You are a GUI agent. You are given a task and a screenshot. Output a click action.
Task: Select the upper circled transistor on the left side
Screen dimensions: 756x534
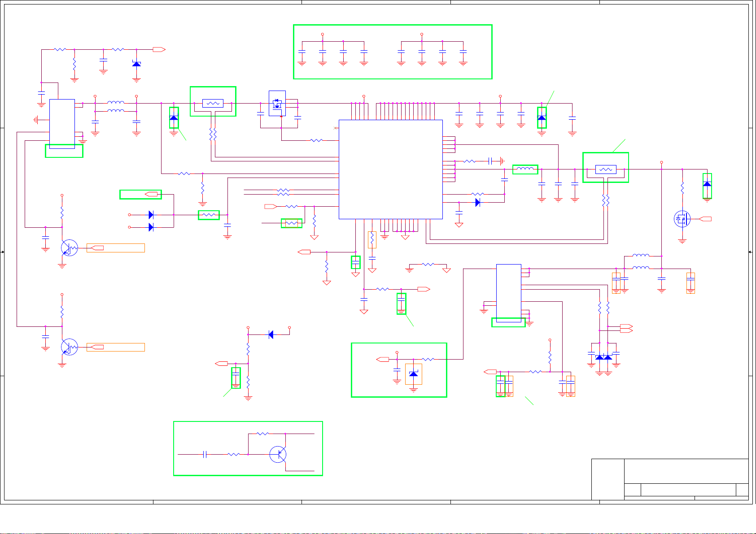[x=69, y=248]
